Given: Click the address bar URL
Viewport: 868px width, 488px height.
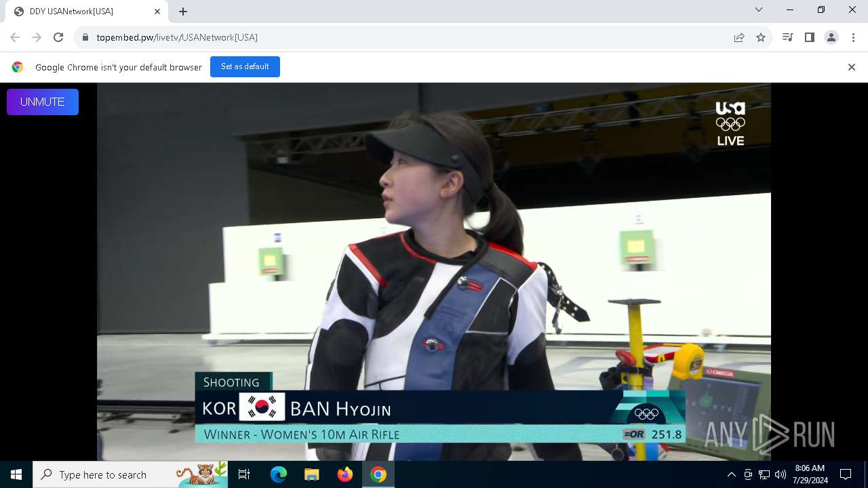Looking at the screenshot, I should [x=177, y=37].
